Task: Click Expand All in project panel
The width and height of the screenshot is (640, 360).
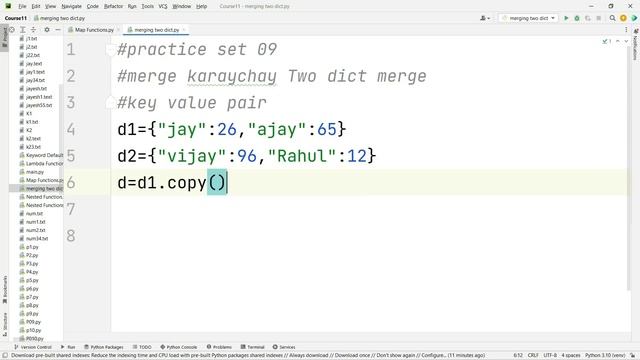Action: tap(23, 30)
